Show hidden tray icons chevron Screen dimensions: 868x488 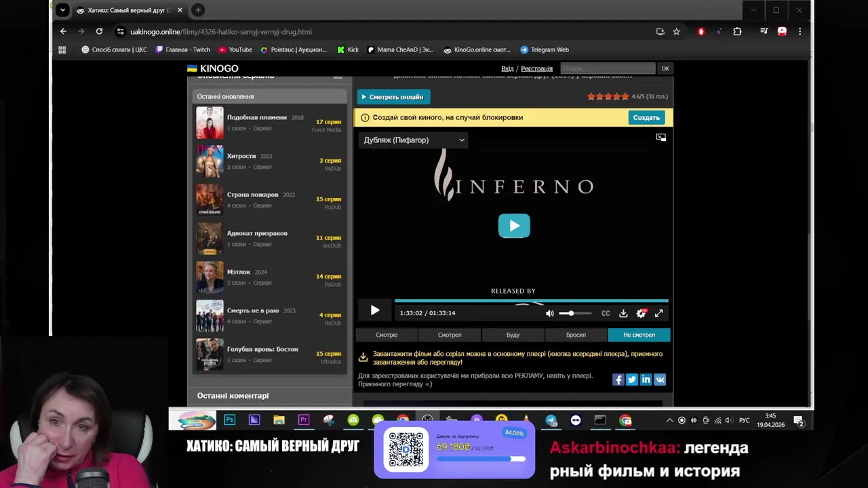[x=670, y=420]
